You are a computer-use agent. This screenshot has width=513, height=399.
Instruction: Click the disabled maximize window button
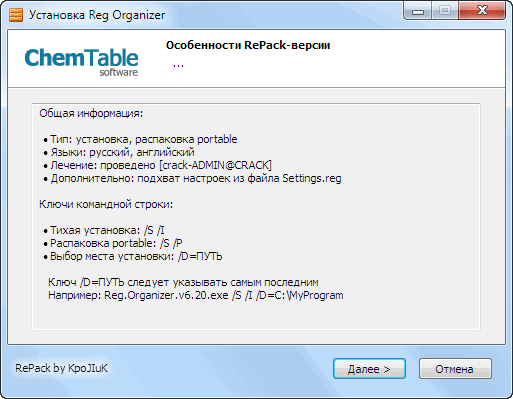(x=445, y=11)
